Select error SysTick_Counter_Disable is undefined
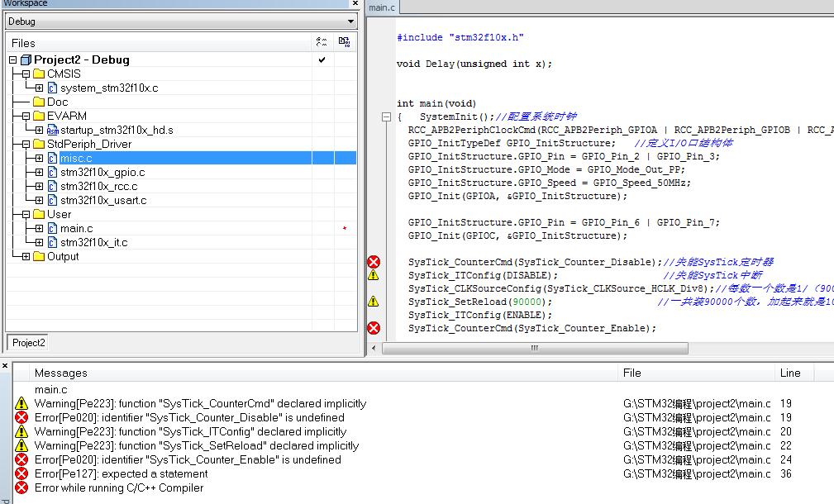Screen dimensions: 834x504 coord(189,418)
